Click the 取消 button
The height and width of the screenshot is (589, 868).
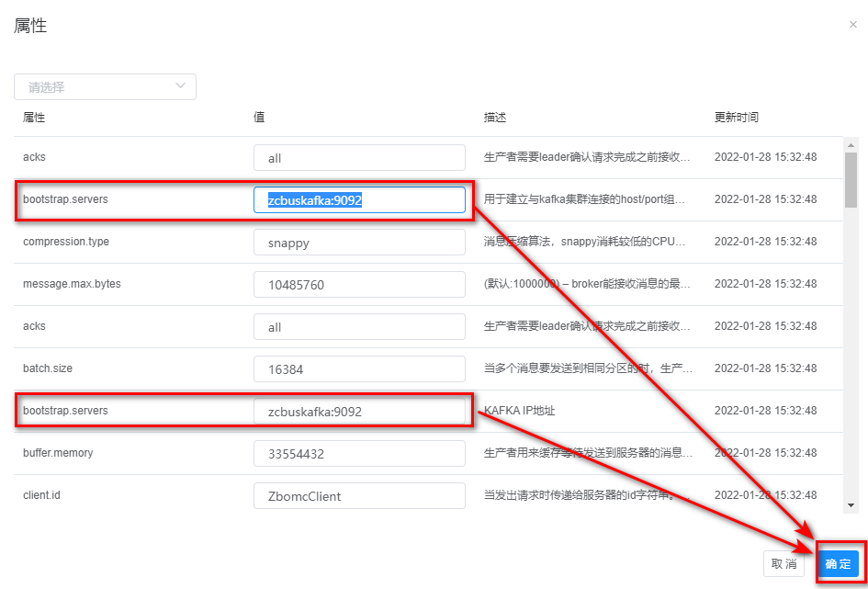tap(783, 563)
